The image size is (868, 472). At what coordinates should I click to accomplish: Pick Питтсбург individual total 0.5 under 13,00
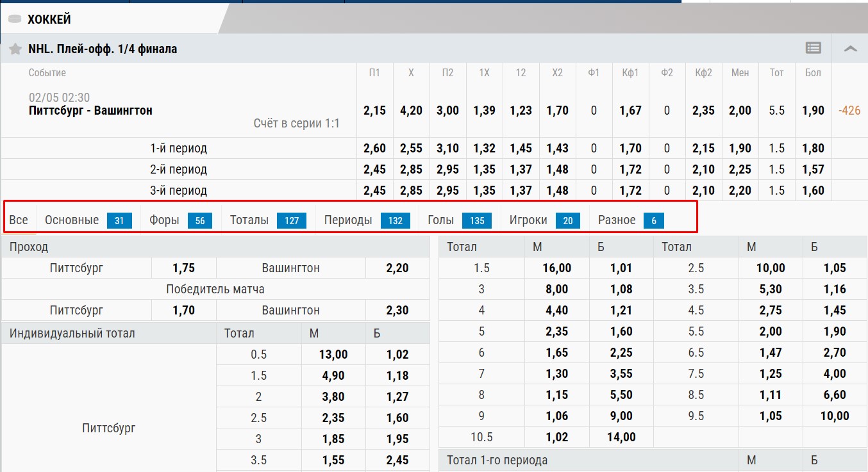pos(333,354)
